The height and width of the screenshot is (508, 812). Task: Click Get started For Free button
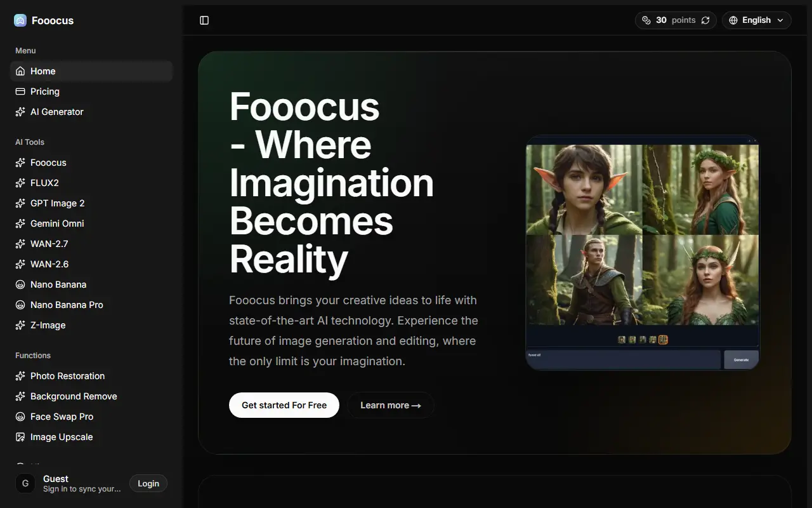(x=284, y=405)
